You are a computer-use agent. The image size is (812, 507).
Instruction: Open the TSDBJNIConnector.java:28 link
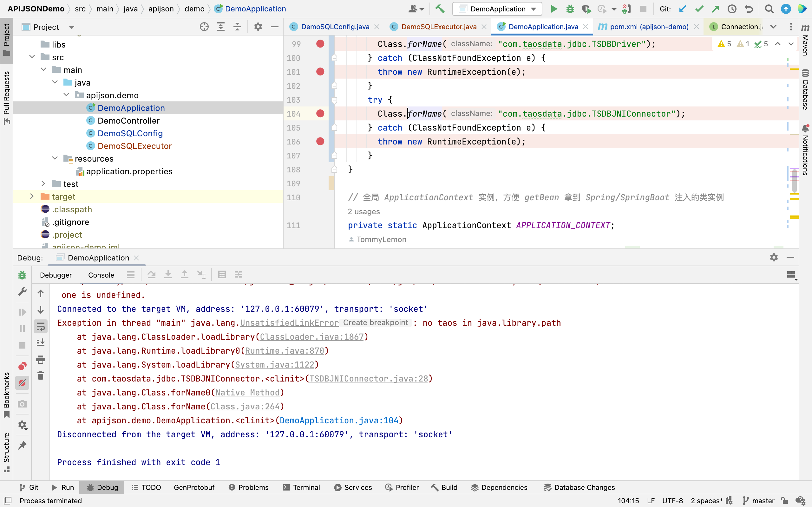(370, 378)
